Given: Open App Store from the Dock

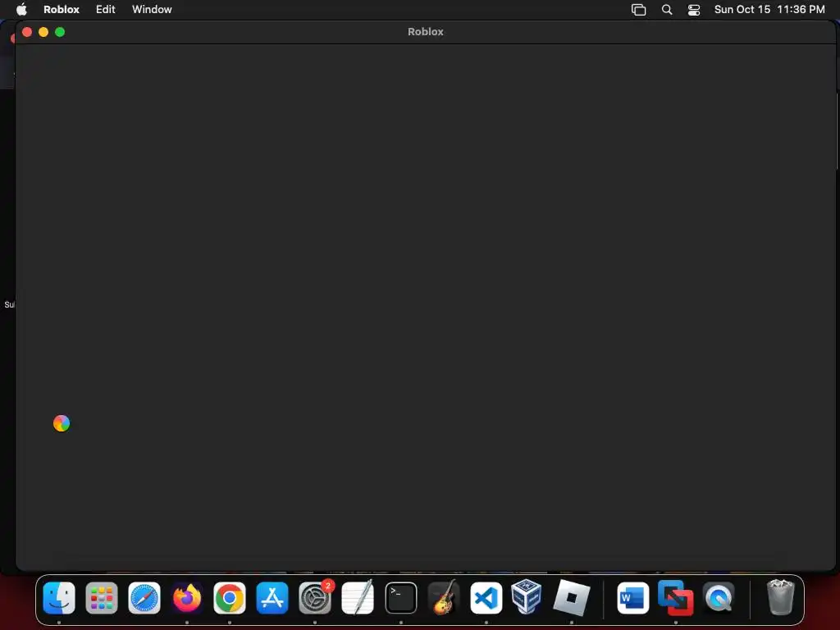Looking at the screenshot, I should coord(272,598).
